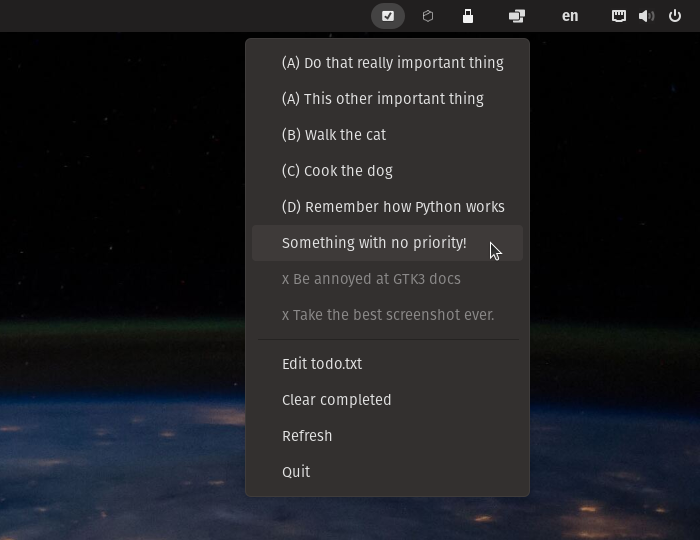Select 'Something with no priority!' item
This screenshot has height=540, width=700.
click(x=374, y=243)
